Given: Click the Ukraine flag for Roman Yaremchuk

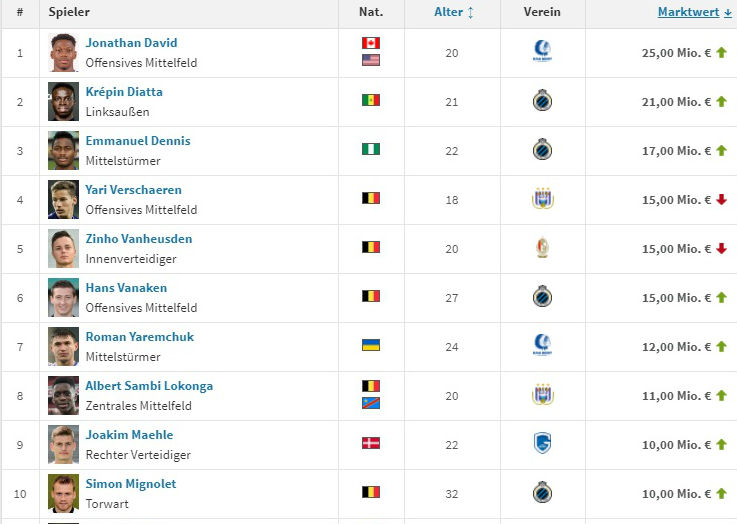Looking at the screenshot, I should coord(371,346).
